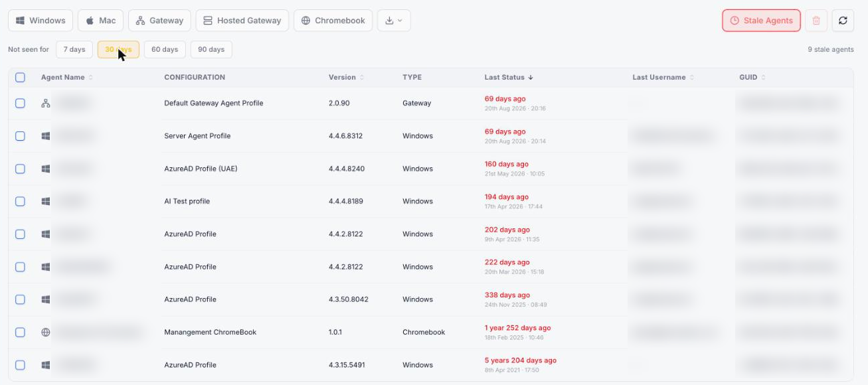This screenshot has width=868, height=385.
Task: Select checkbox for the 338 days ago row
Action: pos(20,299)
